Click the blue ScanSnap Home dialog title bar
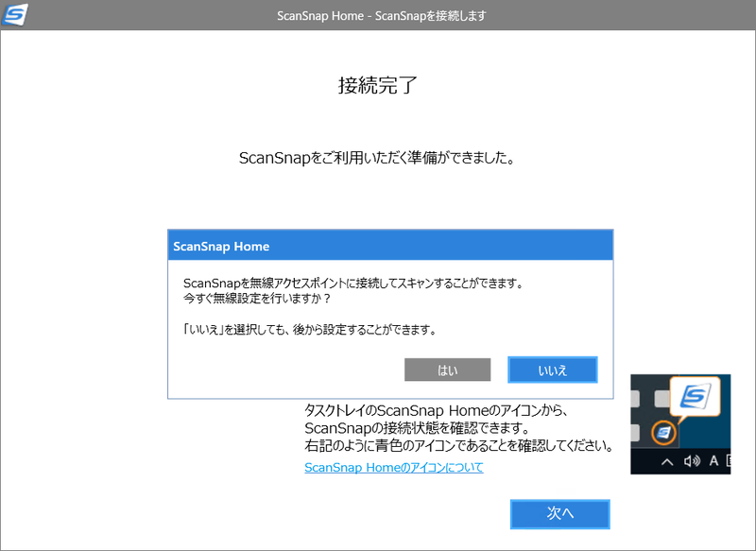The image size is (756, 551). pos(389,245)
